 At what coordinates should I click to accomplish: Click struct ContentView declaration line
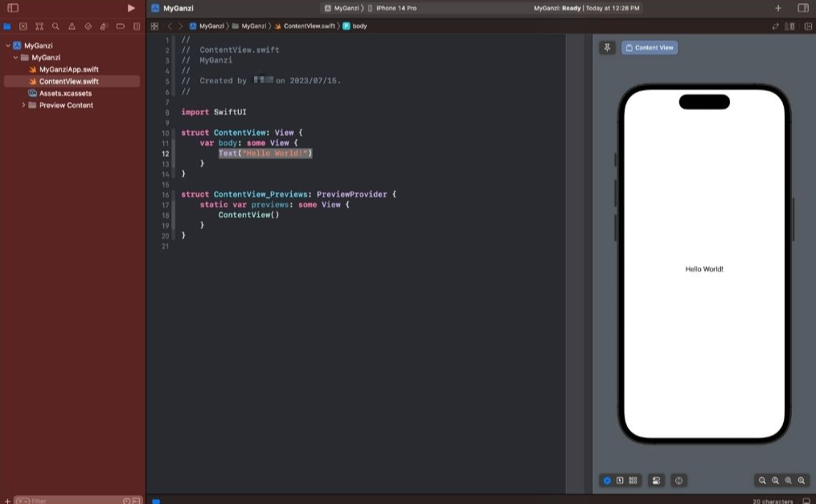242,133
